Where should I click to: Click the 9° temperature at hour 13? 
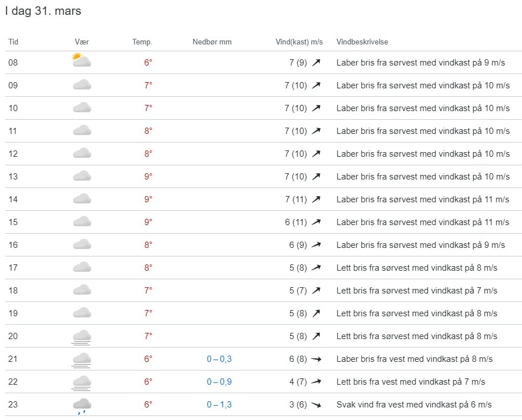148,177
